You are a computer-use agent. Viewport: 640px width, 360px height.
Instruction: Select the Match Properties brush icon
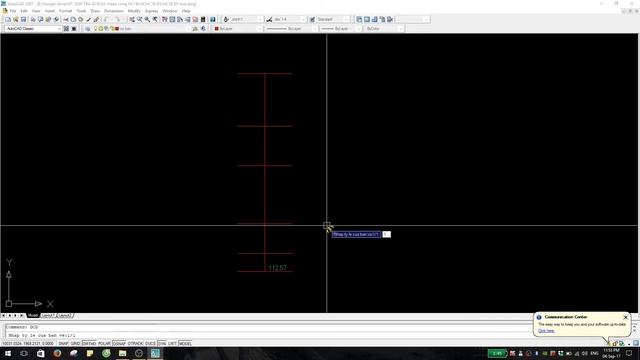coord(89,19)
